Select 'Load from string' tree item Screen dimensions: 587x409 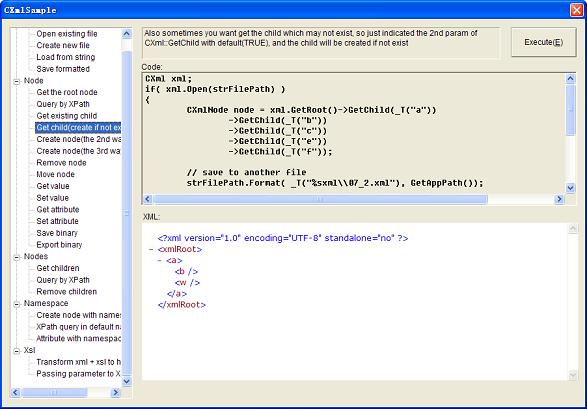[x=66, y=57]
